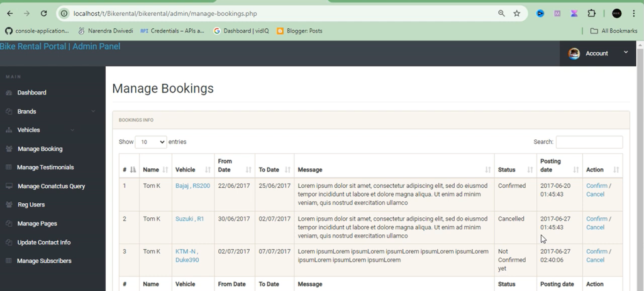Expand the Brands submenu chevron
Viewport: 644px width, 291px height.
[x=93, y=111]
